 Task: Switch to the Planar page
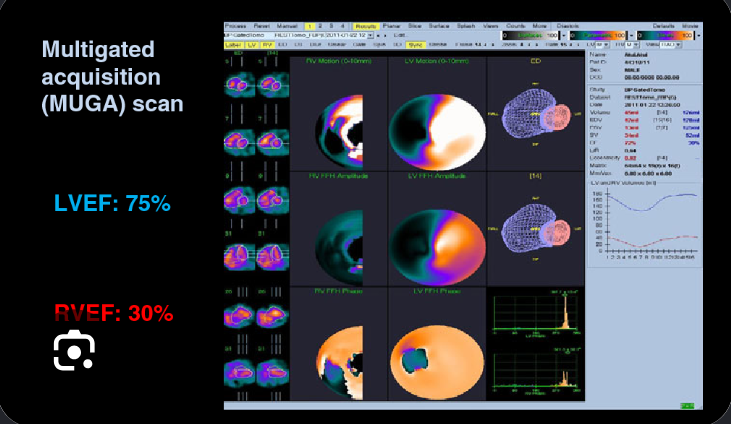[392, 26]
